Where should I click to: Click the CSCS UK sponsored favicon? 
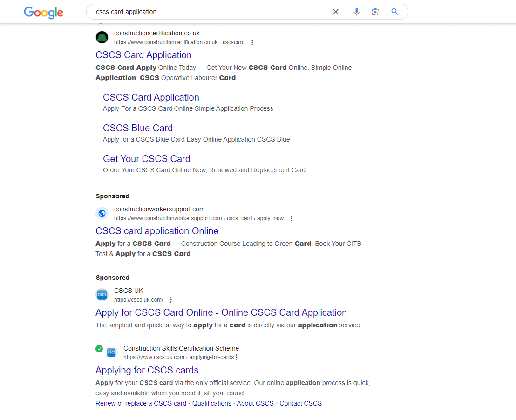[x=102, y=295]
